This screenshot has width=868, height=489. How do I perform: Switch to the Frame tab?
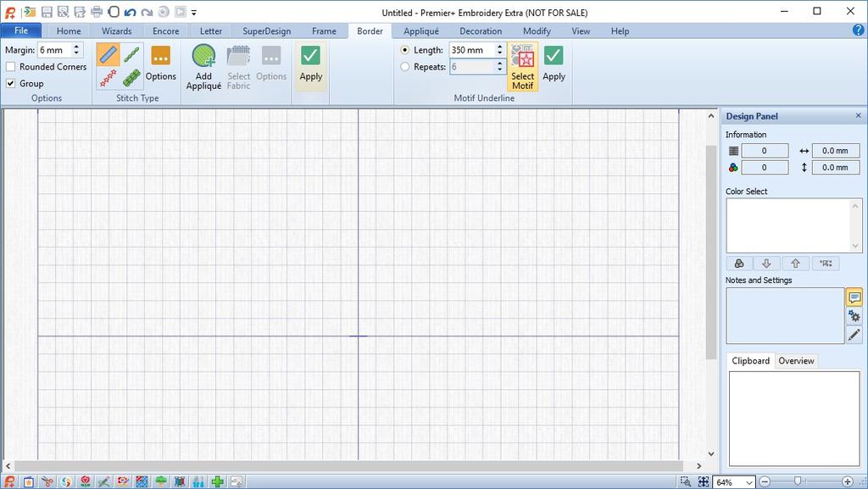[324, 31]
